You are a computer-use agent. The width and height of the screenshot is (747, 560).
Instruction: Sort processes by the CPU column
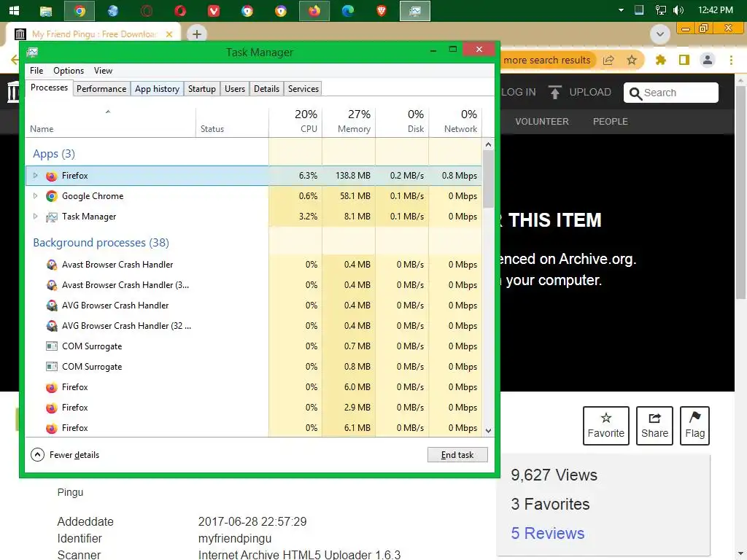click(x=295, y=122)
